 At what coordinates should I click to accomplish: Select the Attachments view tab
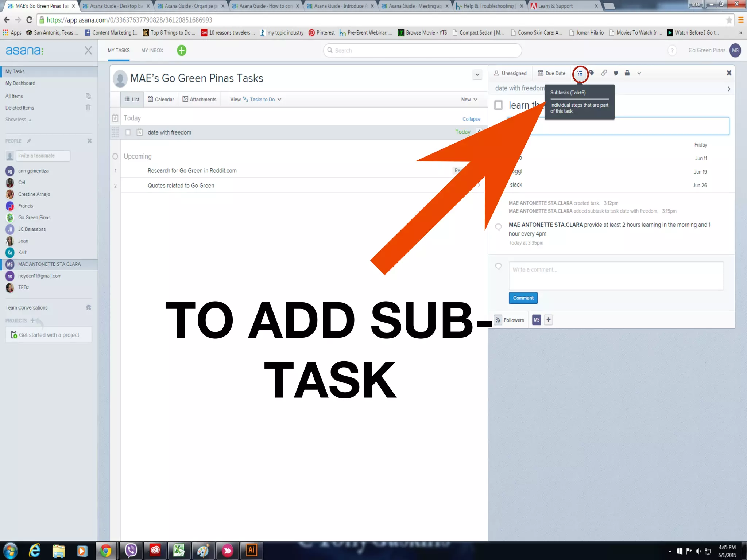199,99
